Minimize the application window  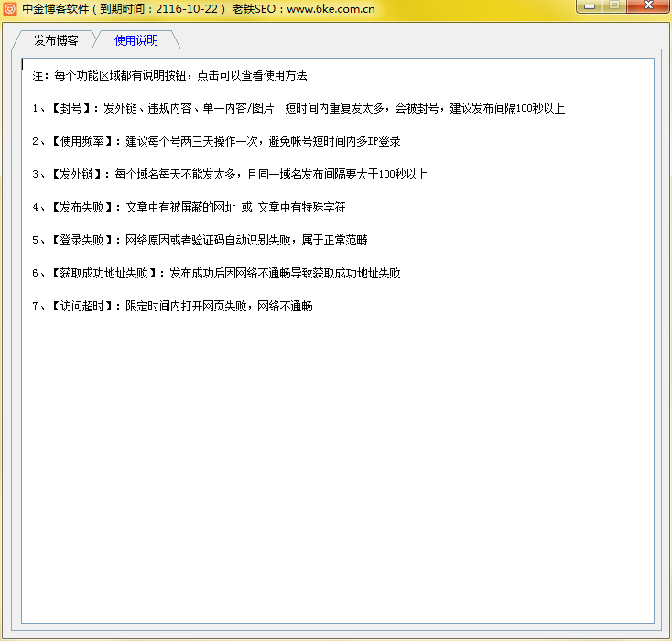[591, 5]
